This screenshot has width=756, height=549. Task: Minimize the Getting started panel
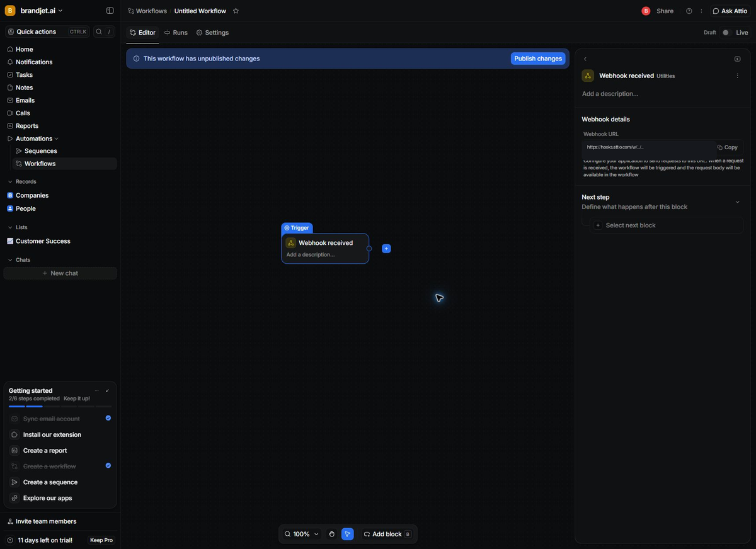click(107, 391)
